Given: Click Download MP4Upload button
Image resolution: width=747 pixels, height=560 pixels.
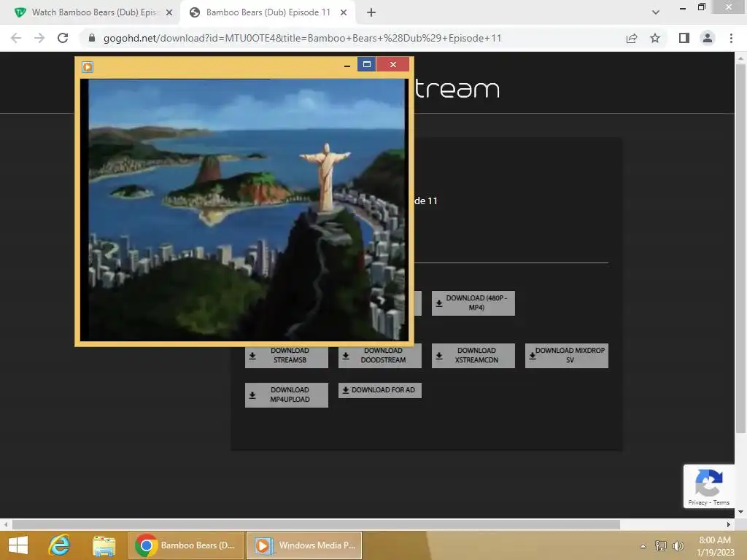Looking at the screenshot, I should (x=286, y=394).
